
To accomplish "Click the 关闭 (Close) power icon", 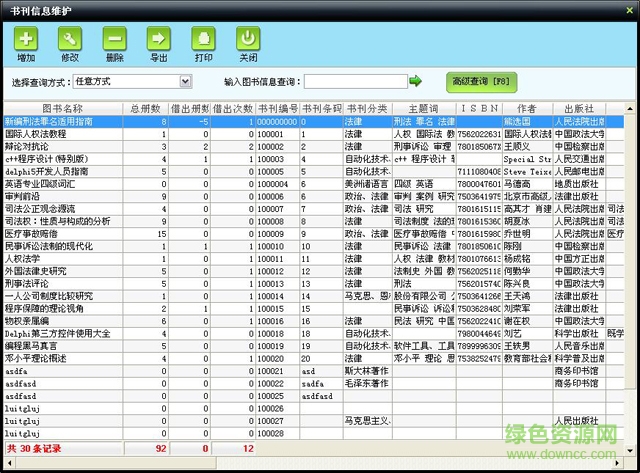I will pos(247,40).
